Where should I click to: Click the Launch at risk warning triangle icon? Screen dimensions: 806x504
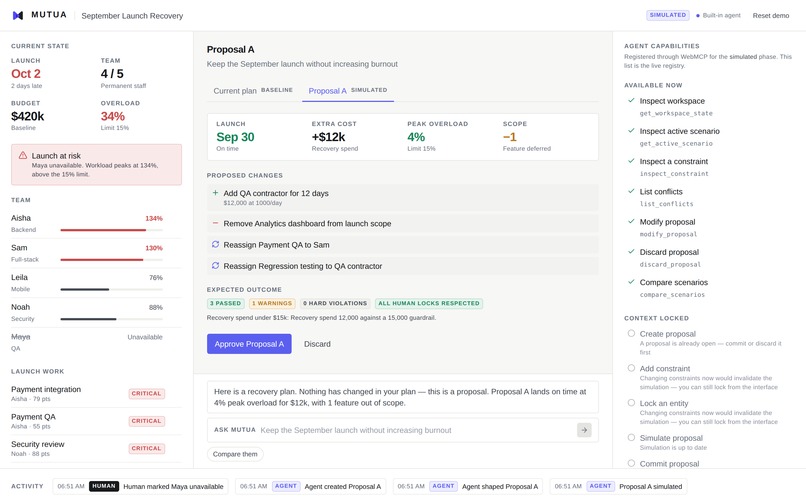23,155
